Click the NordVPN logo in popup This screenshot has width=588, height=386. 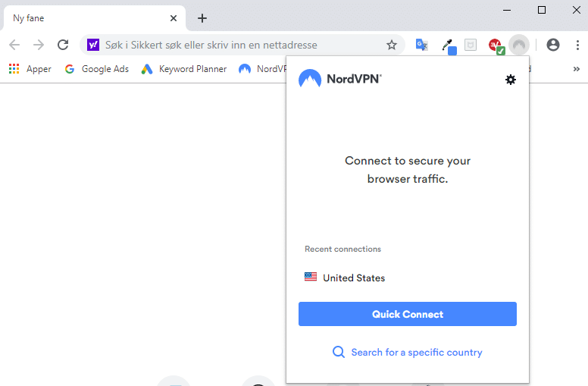pyautogui.click(x=340, y=78)
